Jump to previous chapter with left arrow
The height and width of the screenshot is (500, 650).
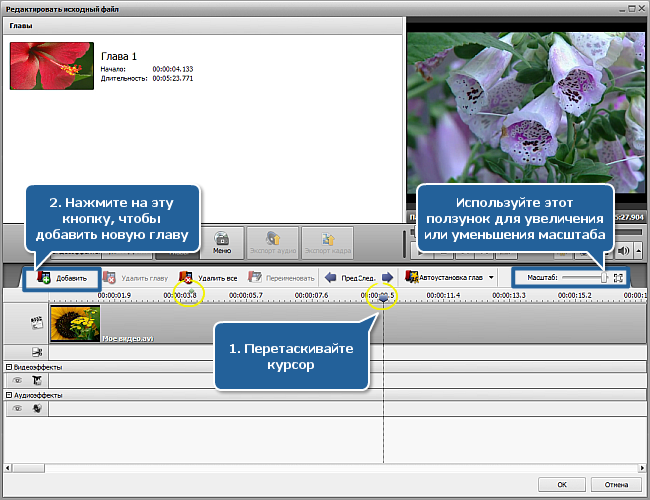point(330,277)
